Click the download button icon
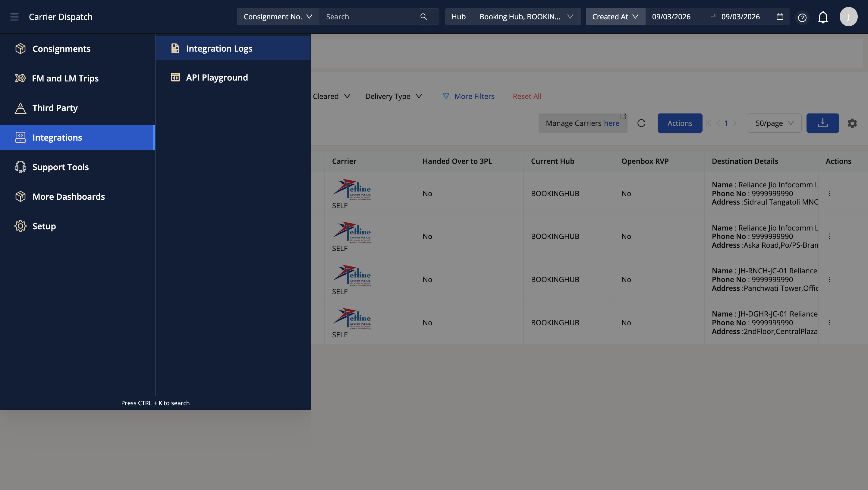This screenshot has width=868, height=490. [822, 123]
